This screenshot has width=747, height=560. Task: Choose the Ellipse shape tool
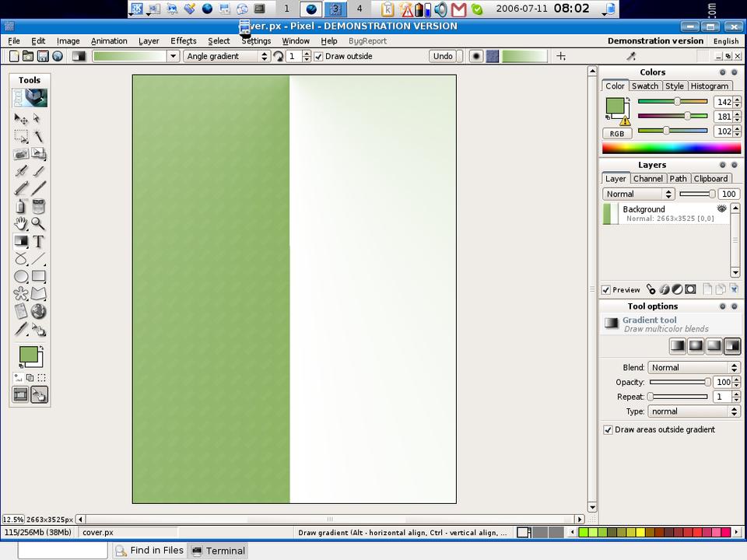[x=21, y=276]
